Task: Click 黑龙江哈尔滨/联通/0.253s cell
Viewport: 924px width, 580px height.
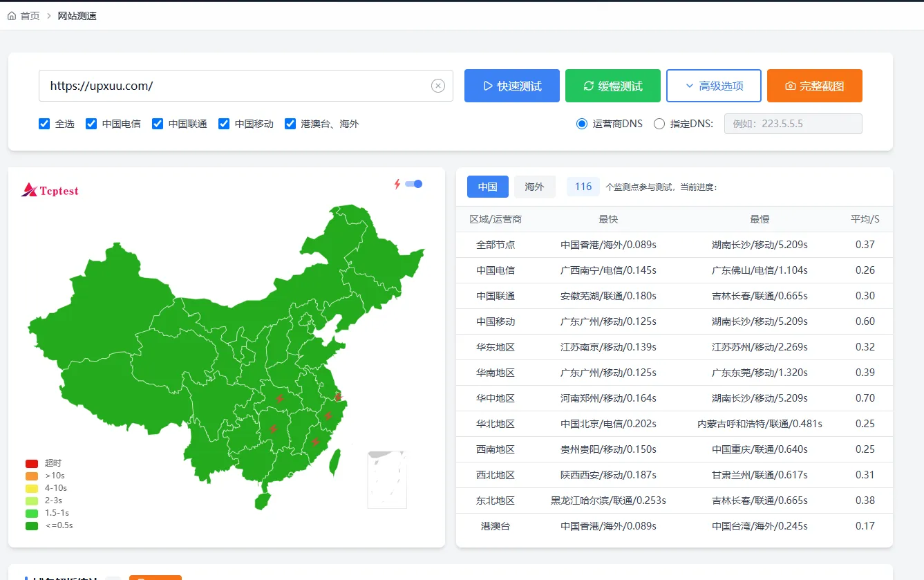Action: [x=608, y=501]
